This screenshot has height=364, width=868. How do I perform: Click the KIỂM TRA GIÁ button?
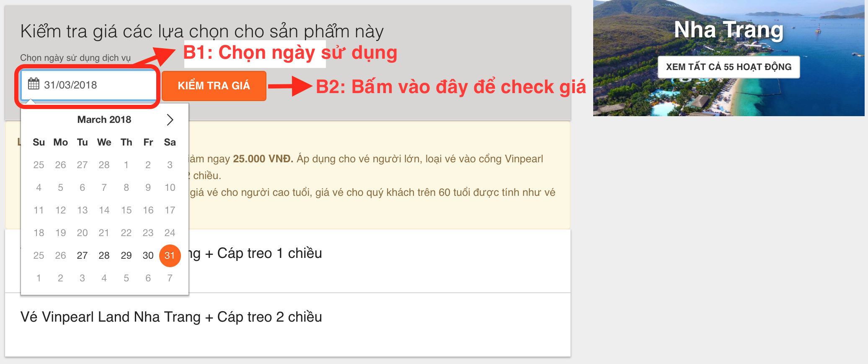(x=214, y=86)
